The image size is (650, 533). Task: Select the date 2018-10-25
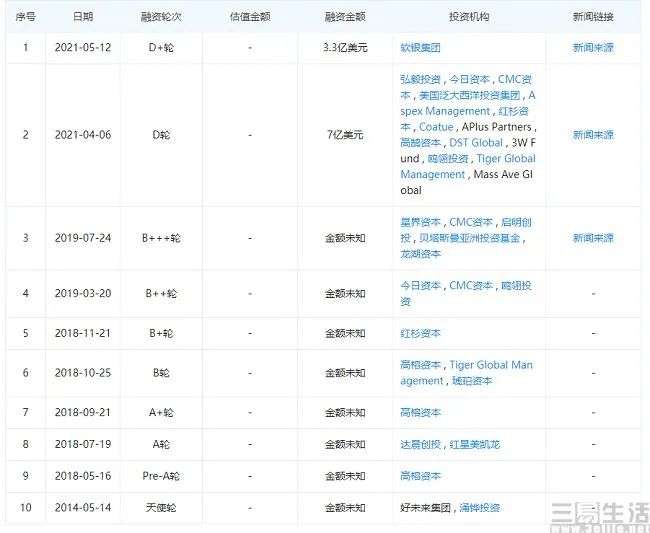point(83,373)
